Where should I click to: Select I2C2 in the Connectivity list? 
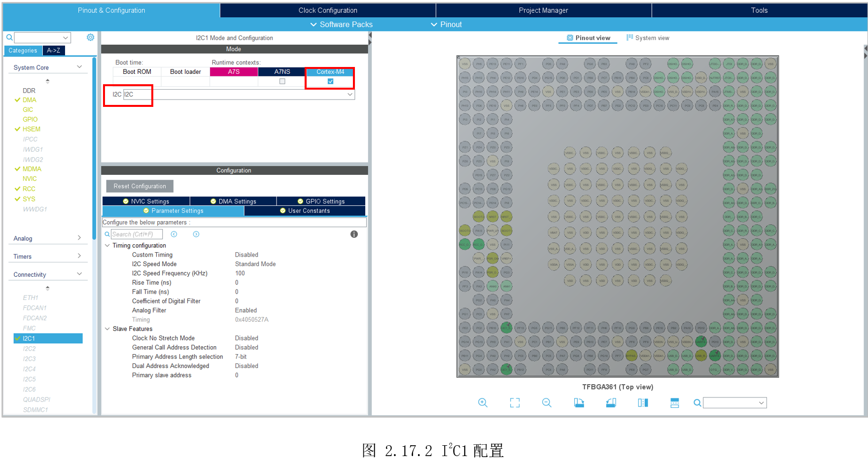coord(29,349)
